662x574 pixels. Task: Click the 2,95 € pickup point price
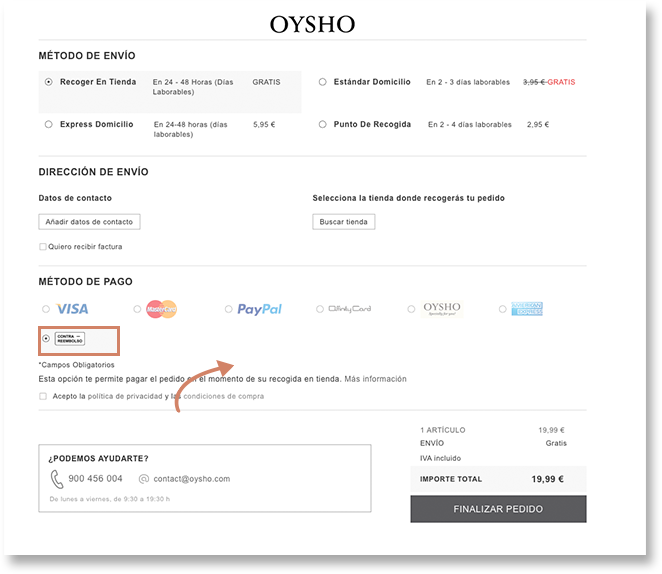click(538, 125)
